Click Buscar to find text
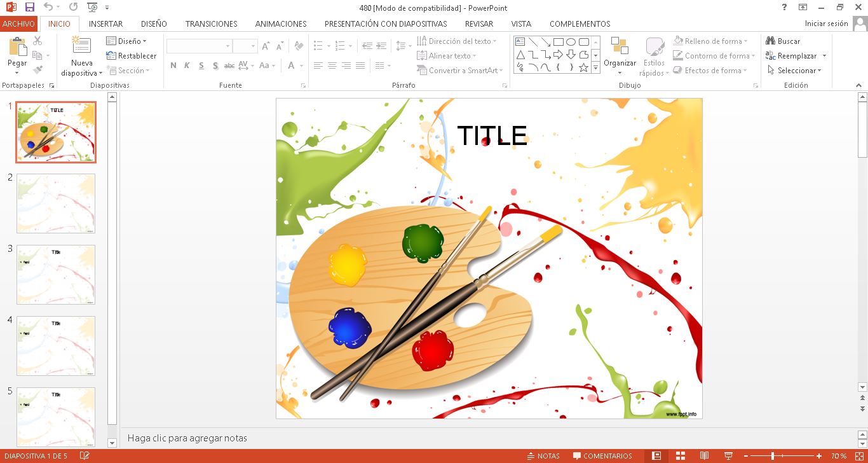The width and height of the screenshot is (868, 463). pyautogui.click(x=783, y=41)
